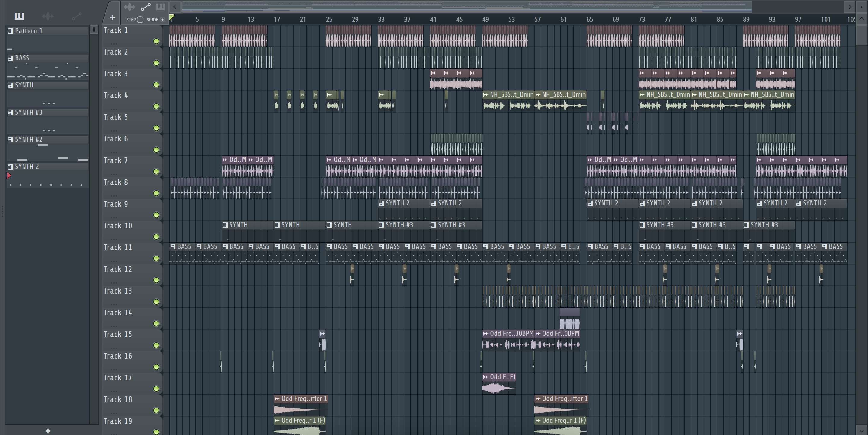This screenshot has height=435, width=868.
Task: Click the pattern icon beside BASS in picker
Action: (11, 58)
